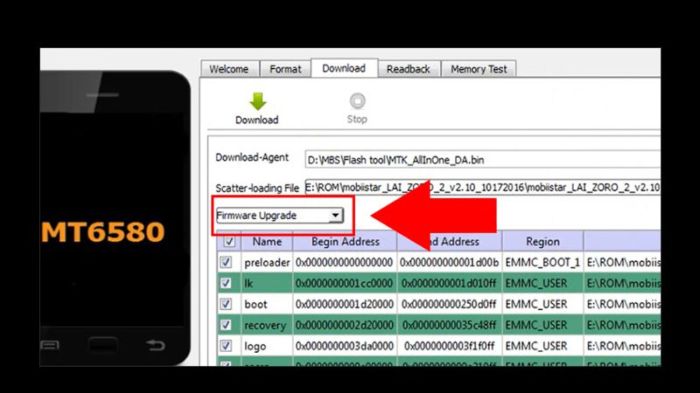Select the boot name cell

(x=267, y=304)
